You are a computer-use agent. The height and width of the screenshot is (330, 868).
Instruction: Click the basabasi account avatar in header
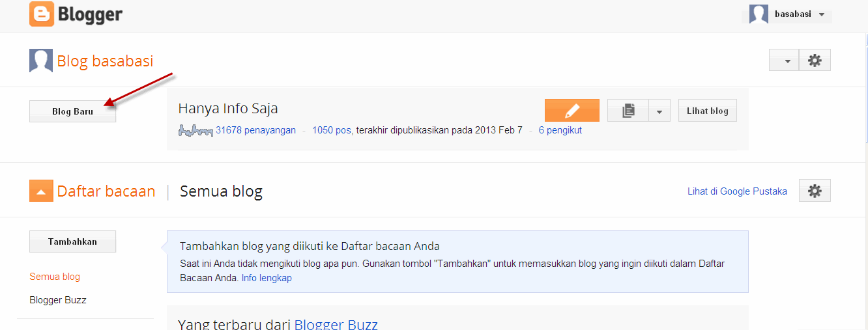pyautogui.click(x=759, y=14)
